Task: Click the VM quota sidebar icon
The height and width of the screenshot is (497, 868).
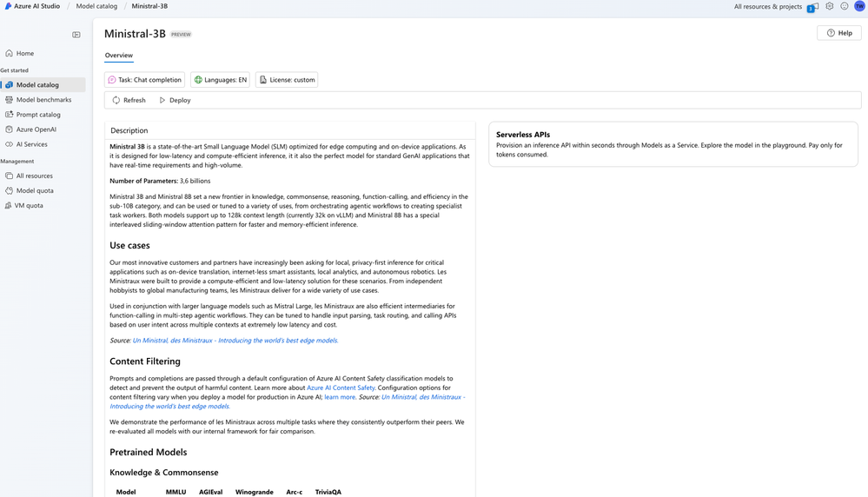Action: pyautogui.click(x=8, y=205)
